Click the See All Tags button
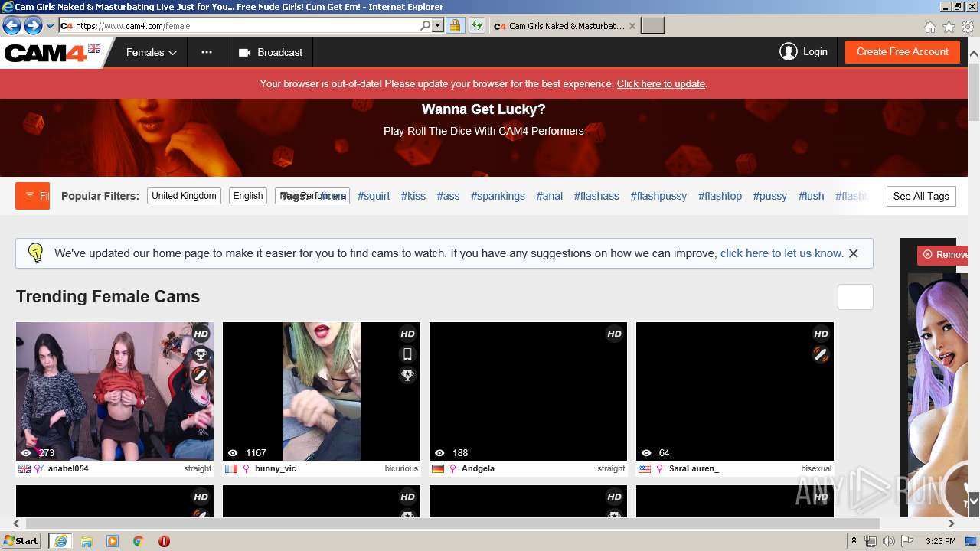This screenshot has width=980, height=551. [x=921, y=197]
